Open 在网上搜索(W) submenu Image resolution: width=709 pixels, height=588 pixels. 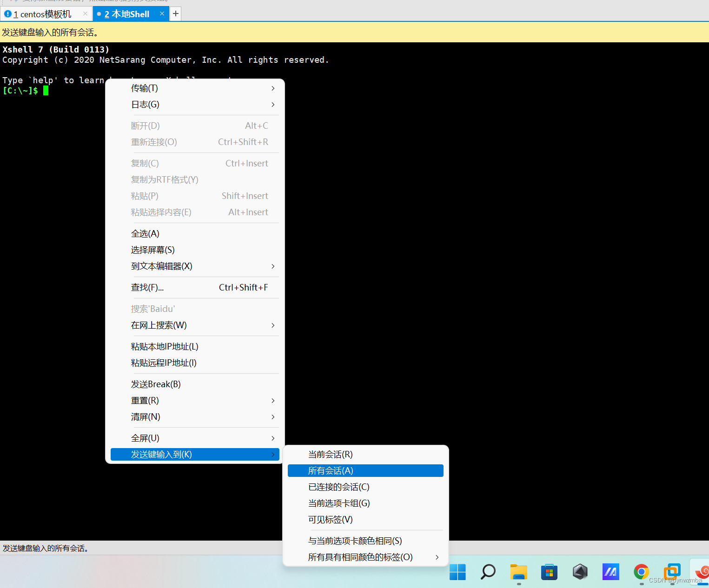pyautogui.click(x=195, y=325)
